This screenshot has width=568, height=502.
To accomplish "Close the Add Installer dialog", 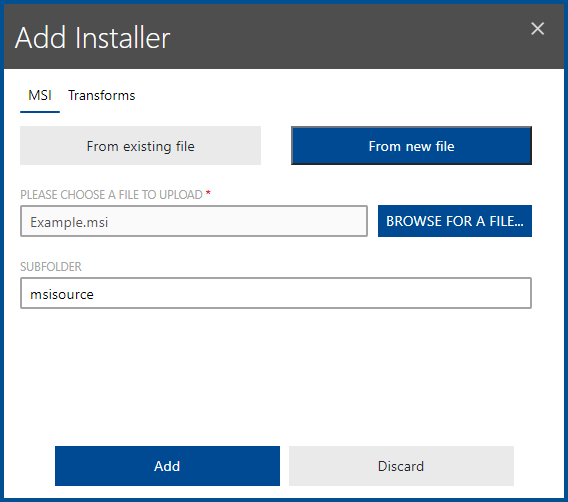I will (x=538, y=29).
